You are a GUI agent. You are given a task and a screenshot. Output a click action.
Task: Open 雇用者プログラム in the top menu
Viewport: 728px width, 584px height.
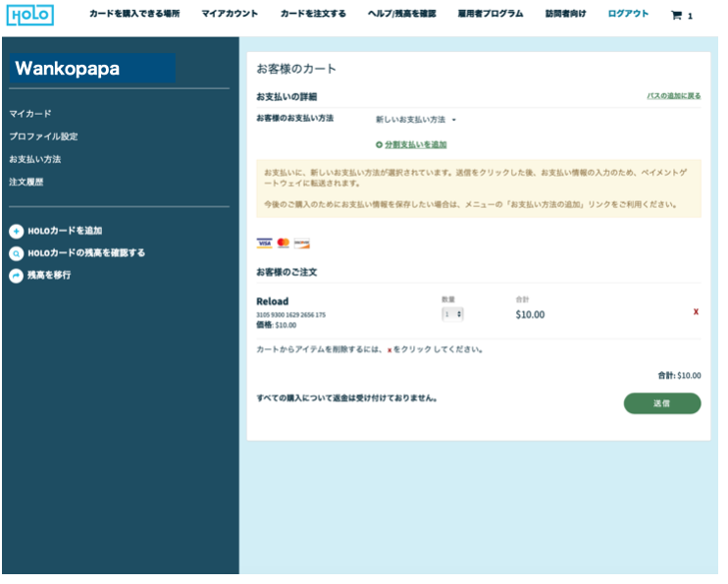[491, 14]
